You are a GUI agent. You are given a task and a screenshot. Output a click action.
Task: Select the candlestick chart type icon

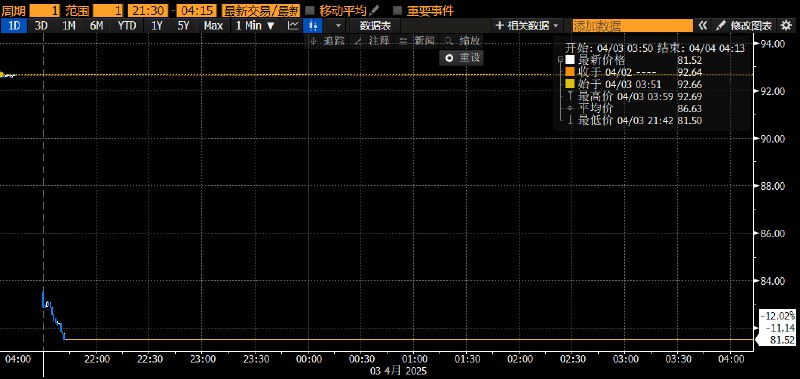(x=312, y=26)
